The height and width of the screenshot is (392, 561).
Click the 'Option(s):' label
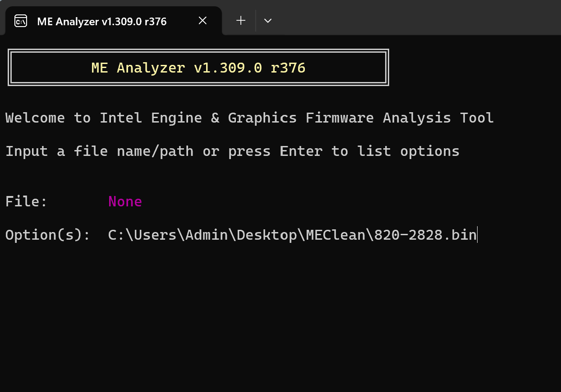[x=48, y=235]
